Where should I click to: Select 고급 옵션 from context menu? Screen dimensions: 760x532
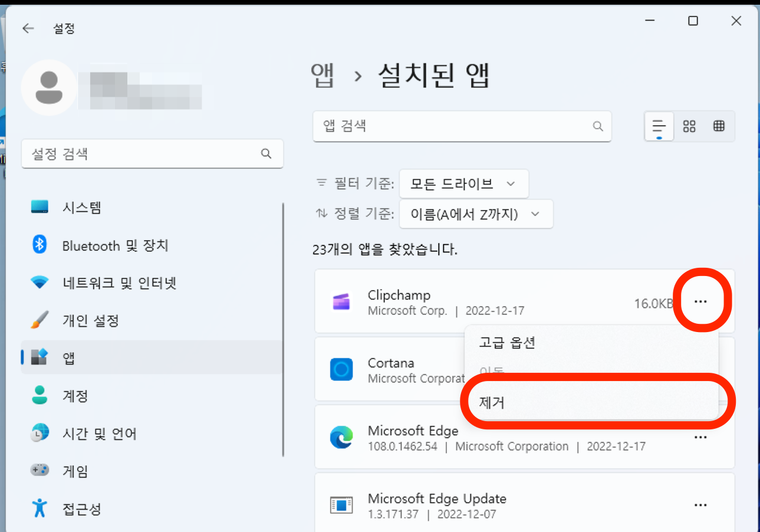point(591,343)
